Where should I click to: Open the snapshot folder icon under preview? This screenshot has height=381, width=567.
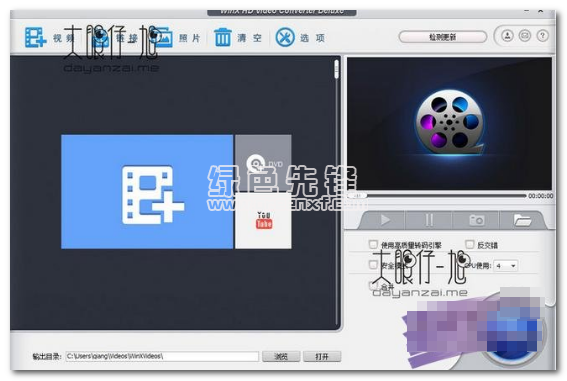click(x=521, y=220)
